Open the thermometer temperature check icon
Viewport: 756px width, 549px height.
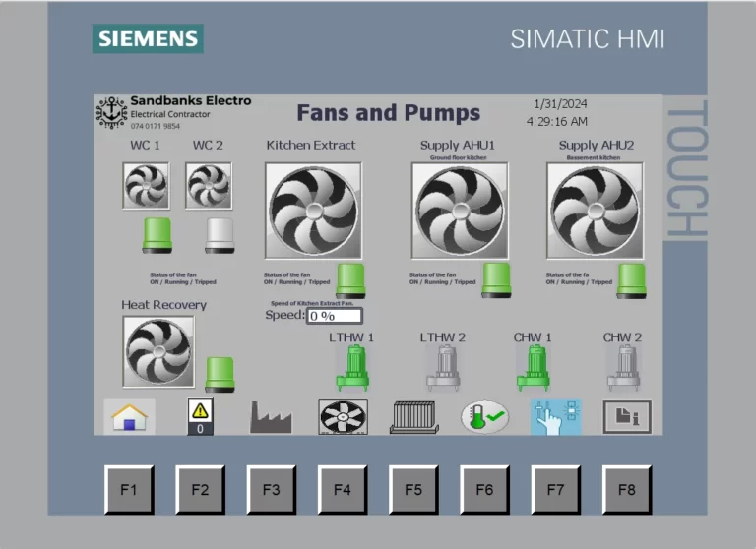click(484, 416)
